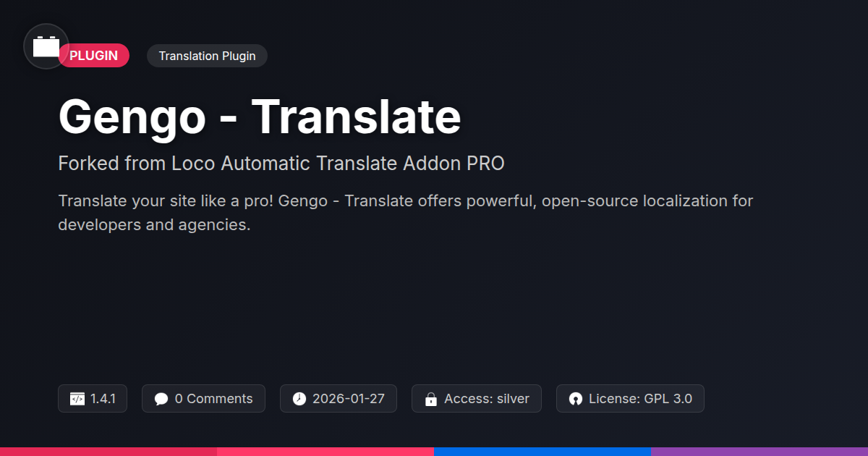Click the Forked from Loco Automatic Translate subtitle

(x=281, y=164)
